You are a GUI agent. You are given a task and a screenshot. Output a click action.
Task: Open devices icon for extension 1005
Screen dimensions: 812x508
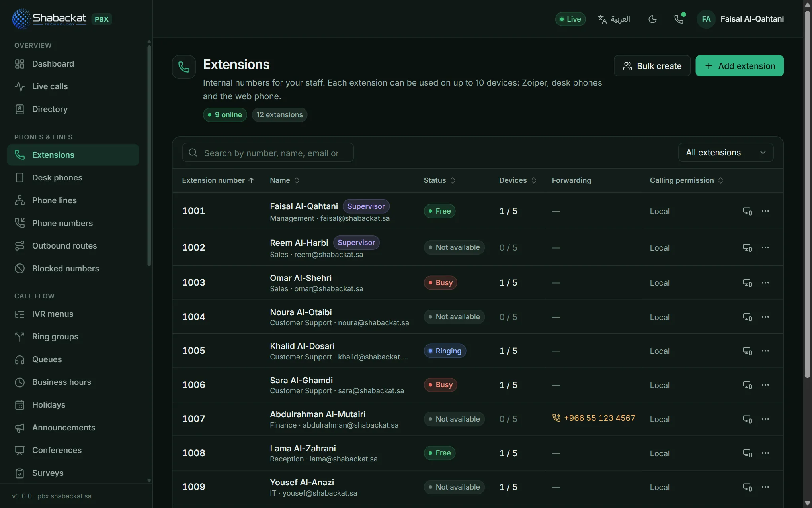pyautogui.click(x=748, y=351)
